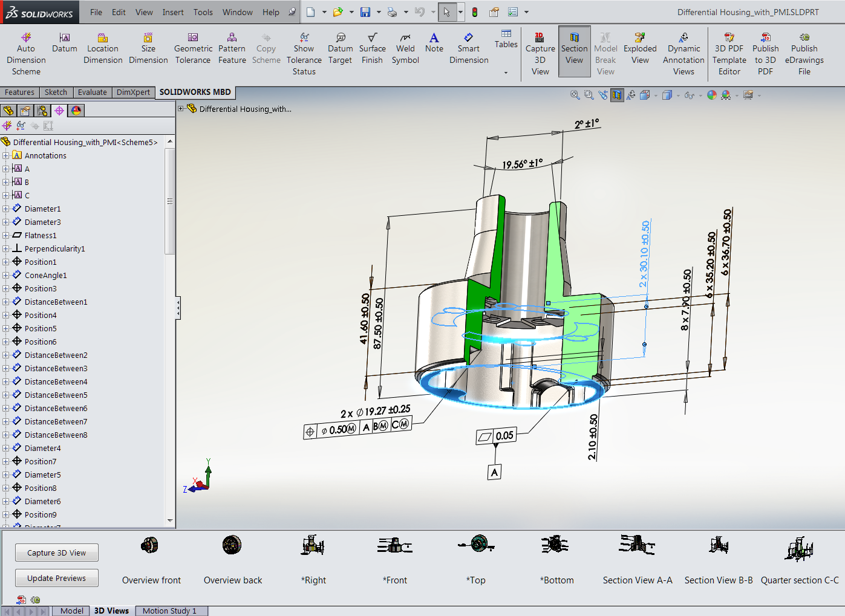Switch to the Motion Study 1 tab
This screenshot has width=845, height=616.
point(171,611)
